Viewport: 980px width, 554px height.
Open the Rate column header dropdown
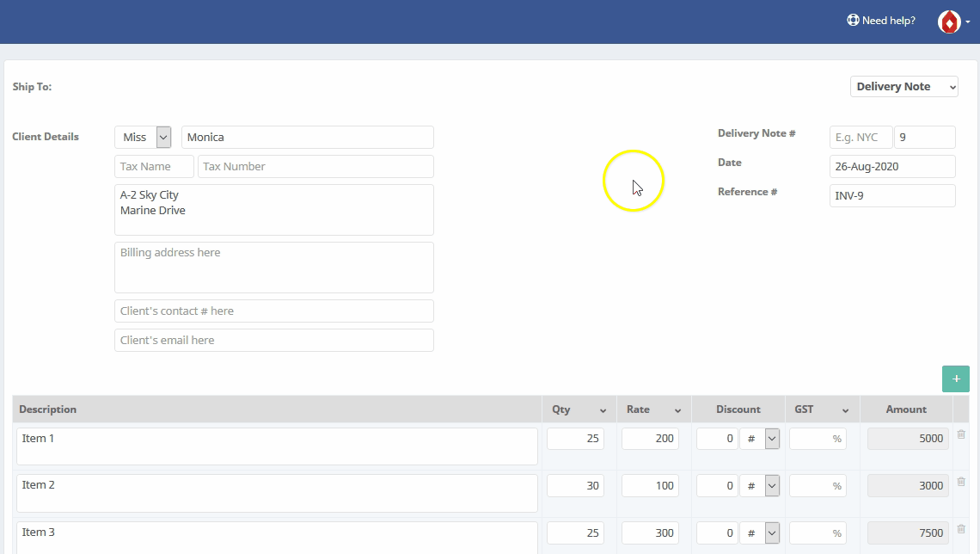pyautogui.click(x=678, y=409)
